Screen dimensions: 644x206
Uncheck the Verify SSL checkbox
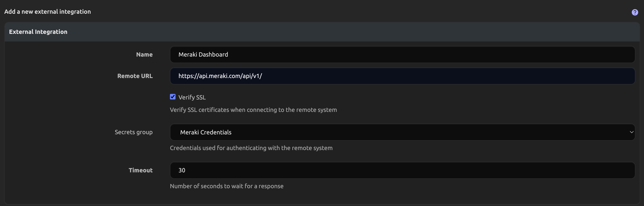pyautogui.click(x=172, y=97)
